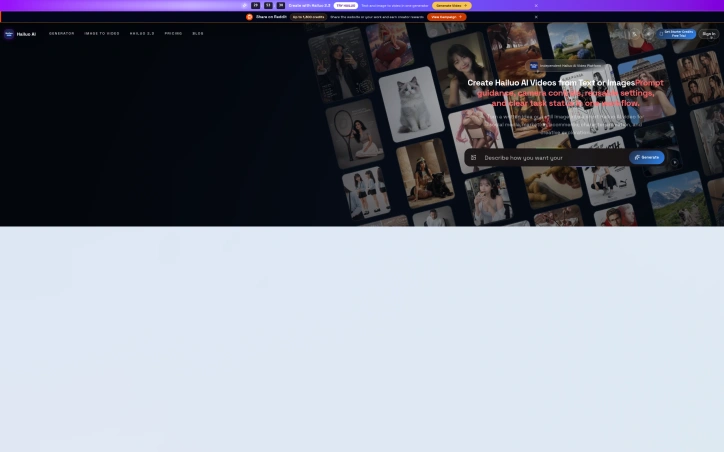Click the settings icon left of the prompt
724x452 pixels.
pyautogui.click(x=473, y=158)
